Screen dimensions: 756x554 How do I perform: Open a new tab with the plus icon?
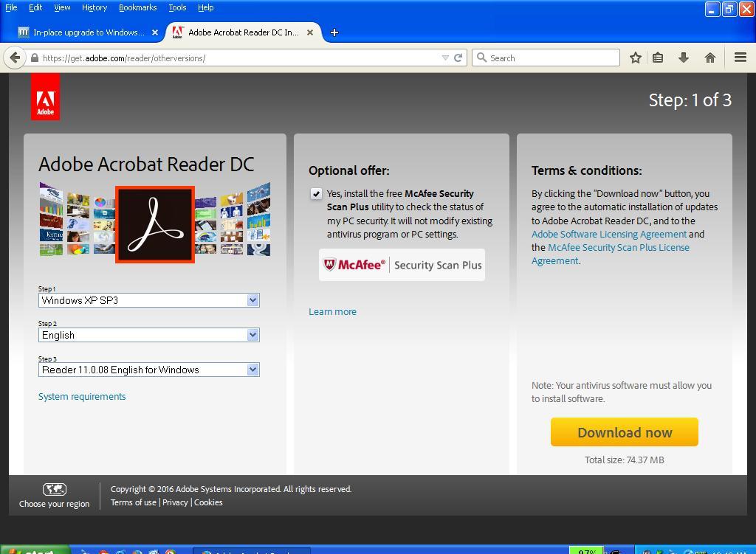pyautogui.click(x=334, y=32)
